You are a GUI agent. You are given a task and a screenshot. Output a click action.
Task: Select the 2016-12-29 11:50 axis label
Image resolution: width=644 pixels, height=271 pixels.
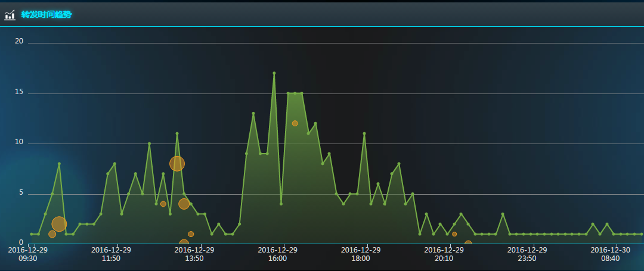(111, 254)
